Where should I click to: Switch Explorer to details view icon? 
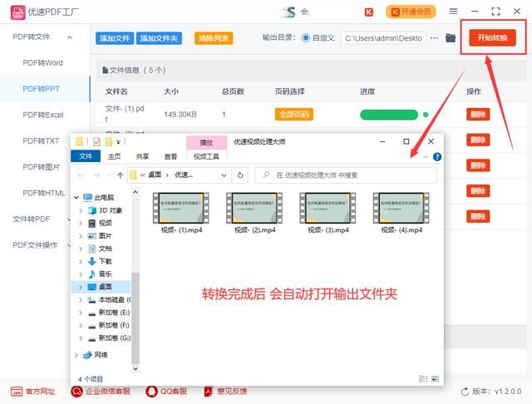click(x=423, y=378)
